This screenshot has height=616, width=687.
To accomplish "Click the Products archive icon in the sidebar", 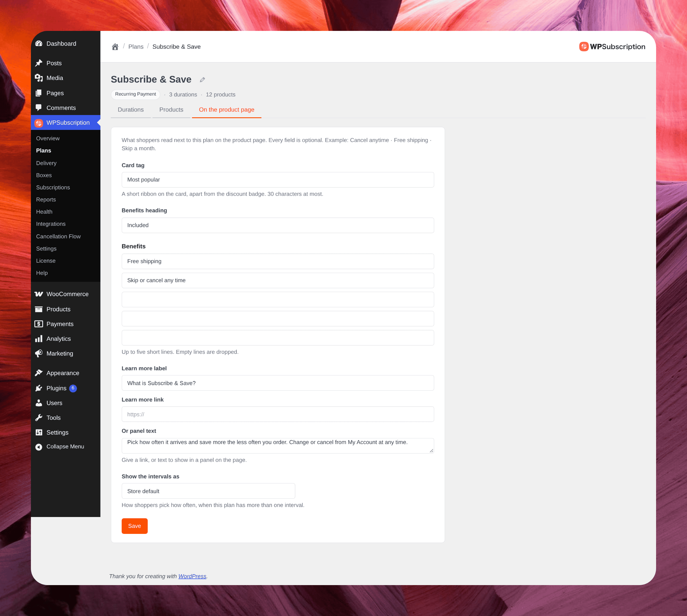I will click(x=39, y=309).
